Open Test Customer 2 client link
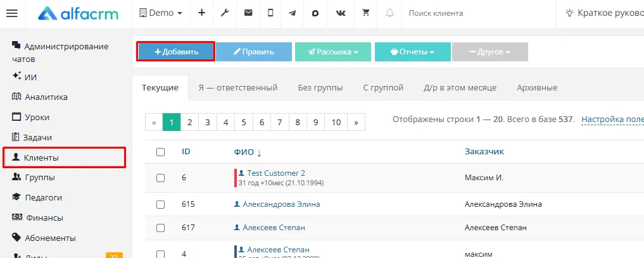Image resolution: width=644 pixels, height=258 pixels. [x=275, y=173]
